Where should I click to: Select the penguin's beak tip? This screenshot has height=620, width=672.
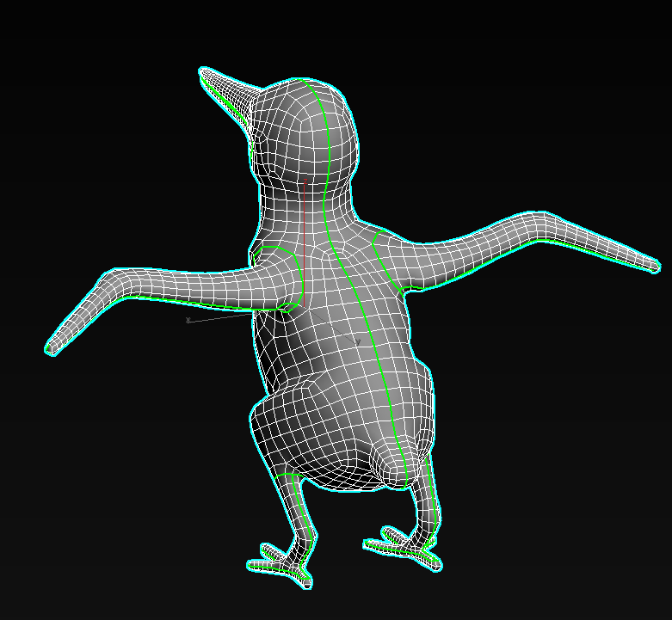pyautogui.click(x=203, y=71)
